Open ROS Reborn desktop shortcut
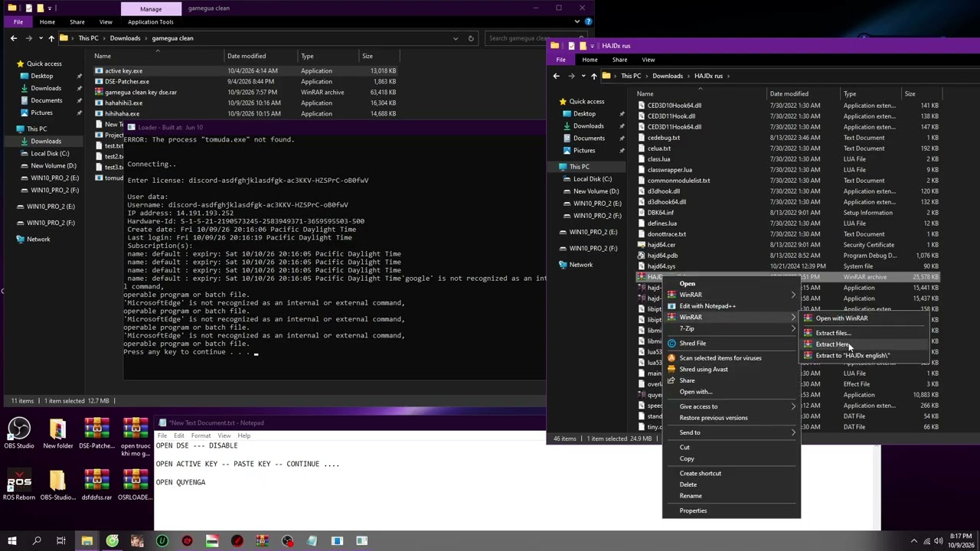980x551 pixels. (x=19, y=485)
